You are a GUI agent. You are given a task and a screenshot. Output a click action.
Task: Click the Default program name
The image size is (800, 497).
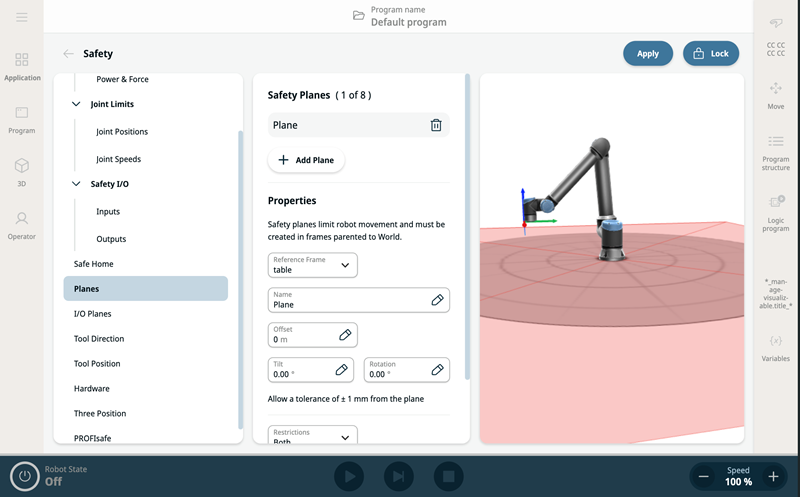pyautogui.click(x=408, y=22)
